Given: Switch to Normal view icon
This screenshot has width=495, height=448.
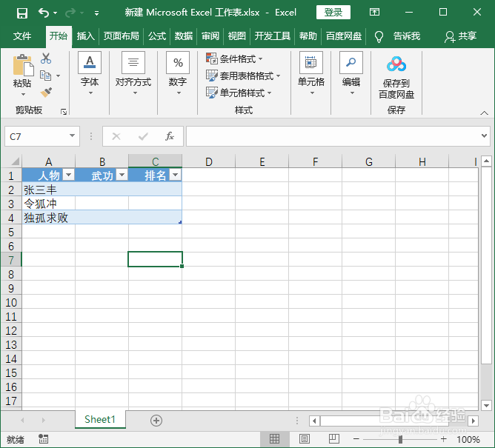Looking at the screenshot, I should (x=274, y=439).
